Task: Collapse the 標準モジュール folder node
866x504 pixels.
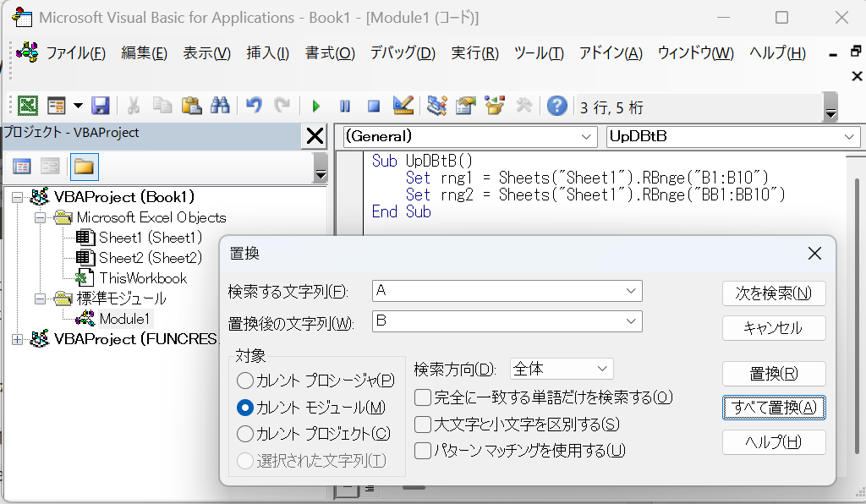Action: click(40, 299)
